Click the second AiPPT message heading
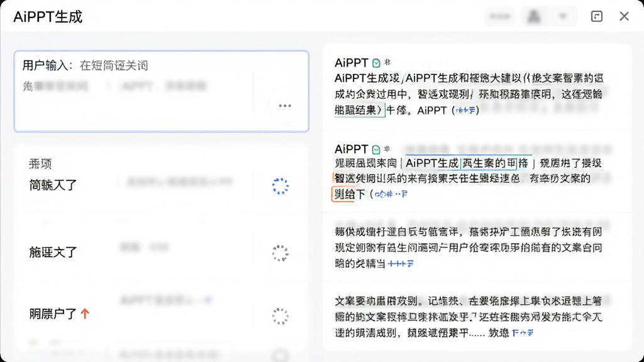This screenshot has height=362, width=644. point(351,149)
